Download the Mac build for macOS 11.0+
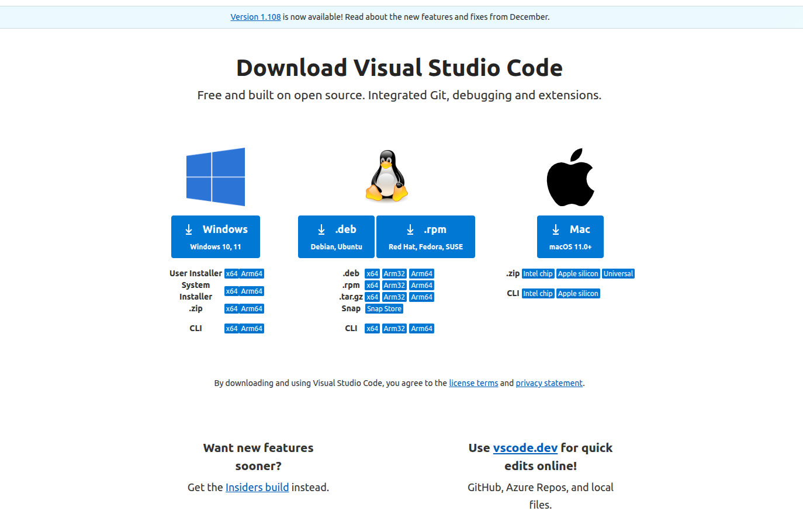803x532 pixels. [570, 237]
